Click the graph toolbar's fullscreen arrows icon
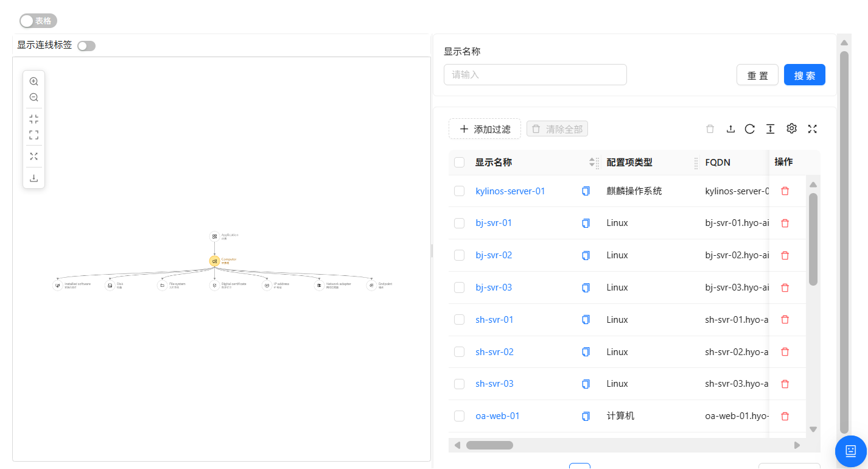868x469 pixels. tap(34, 157)
